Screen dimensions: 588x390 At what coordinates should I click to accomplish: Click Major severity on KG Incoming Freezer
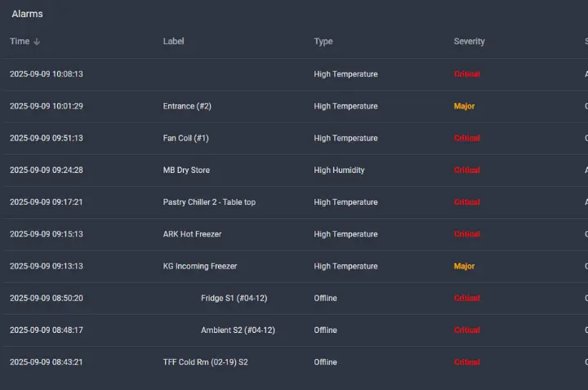coord(464,266)
